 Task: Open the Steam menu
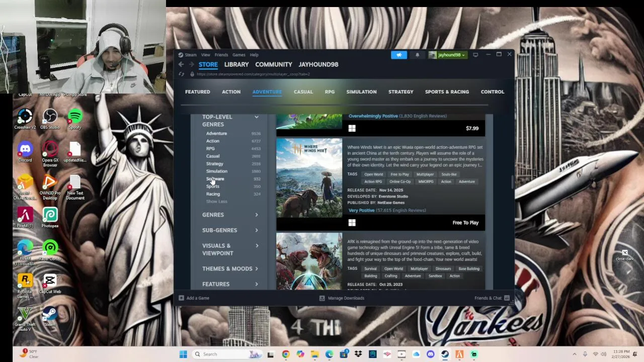(x=191, y=55)
